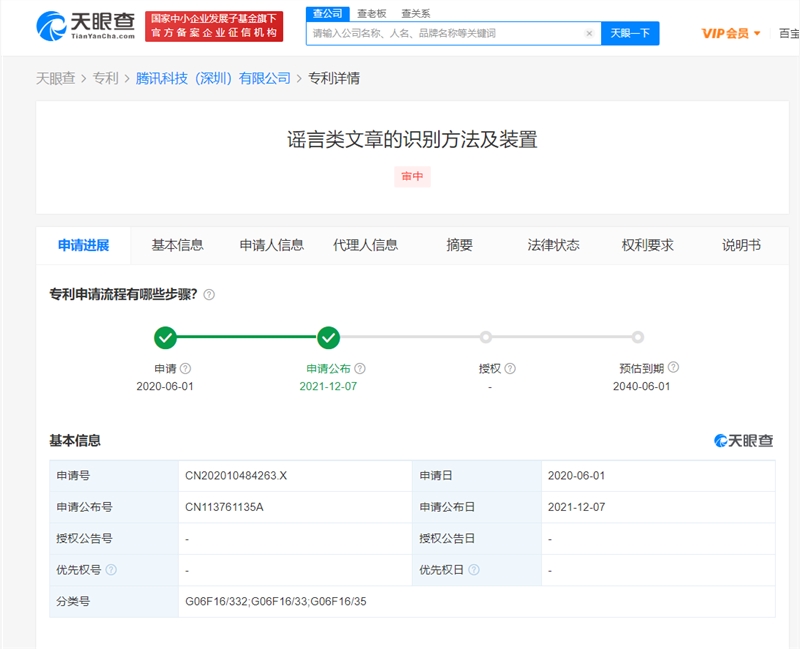Click the help icon beside 优先权日

(x=474, y=570)
